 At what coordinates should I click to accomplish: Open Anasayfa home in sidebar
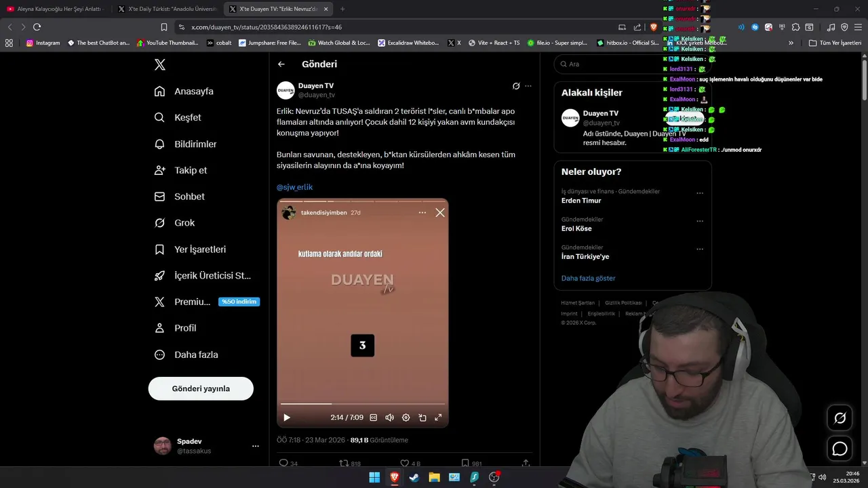184,91
